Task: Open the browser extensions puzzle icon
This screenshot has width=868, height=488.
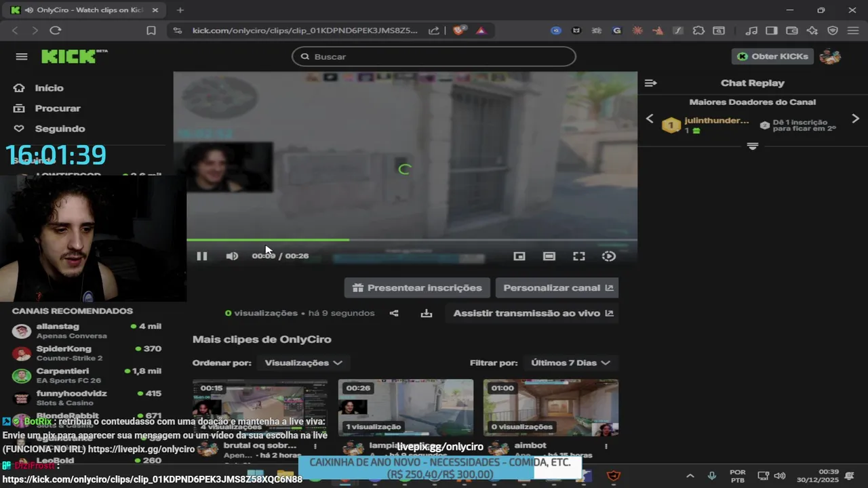Action: [698, 30]
